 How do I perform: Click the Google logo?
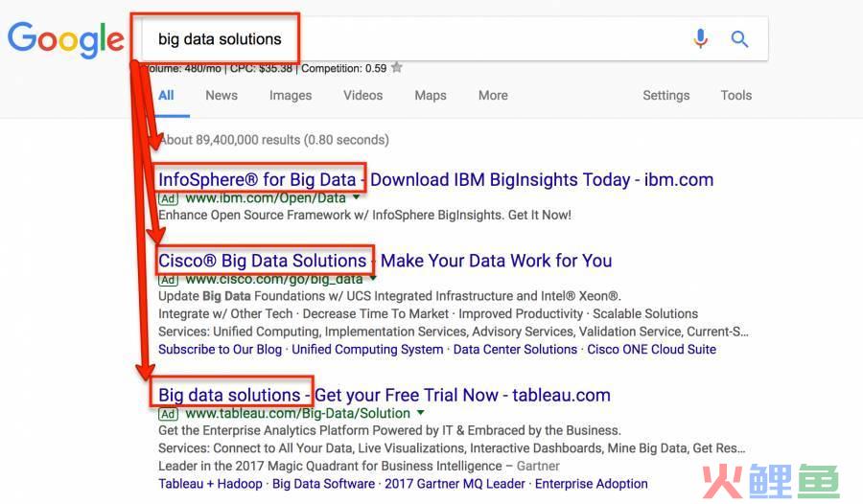coord(66,39)
